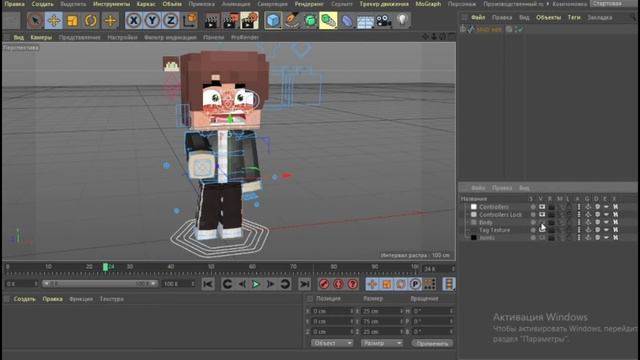The height and width of the screenshot is (360, 640).
Task: Open the Создать menu in the top menu bar
Action: [x=42, y=4]
